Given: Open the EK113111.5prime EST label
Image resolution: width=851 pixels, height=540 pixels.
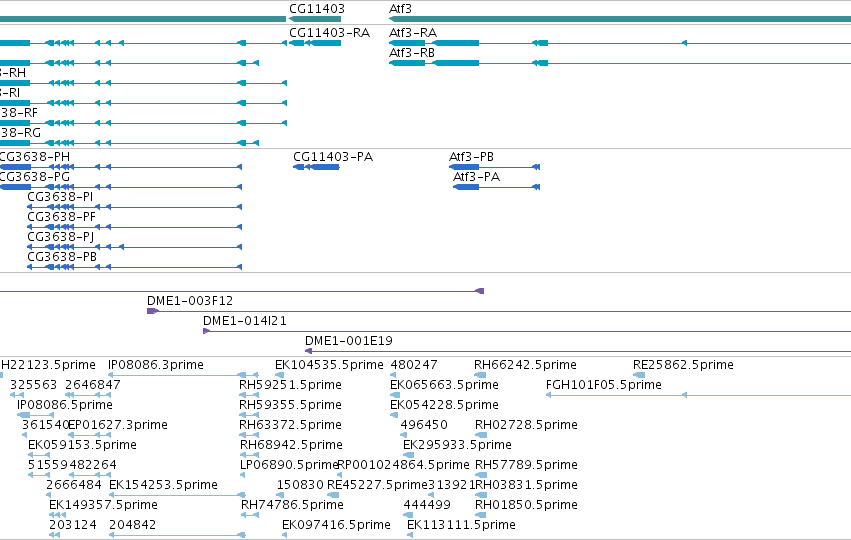Looking at the screenshot, I should [461, 525].
